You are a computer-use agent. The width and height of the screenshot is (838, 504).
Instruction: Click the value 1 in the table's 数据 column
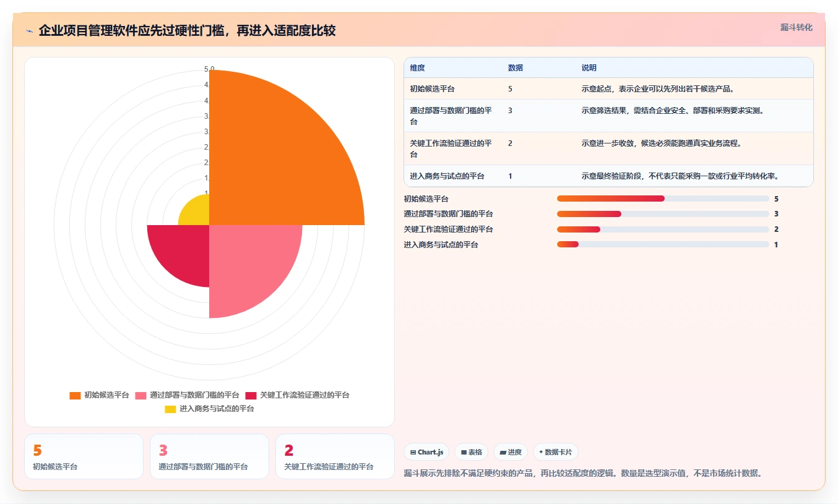click(x=510, y=176)
